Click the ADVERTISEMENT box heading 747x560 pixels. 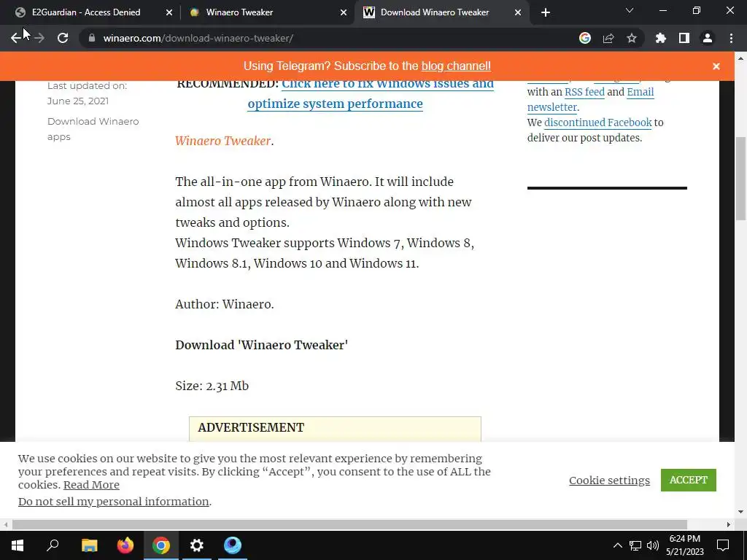[251, 427]
